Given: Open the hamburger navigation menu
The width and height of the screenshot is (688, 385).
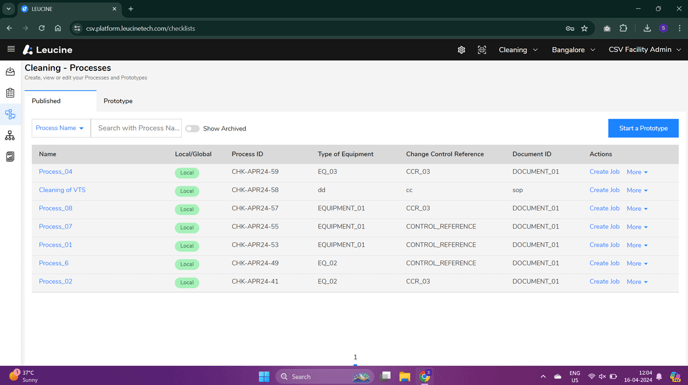Looking at the screenshot, I should pyautogui.click(x=11, y=50).
